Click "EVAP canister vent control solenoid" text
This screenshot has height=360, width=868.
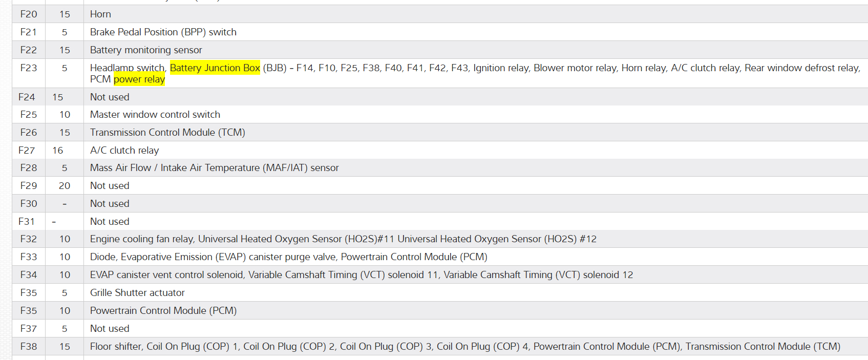(166, 275)
